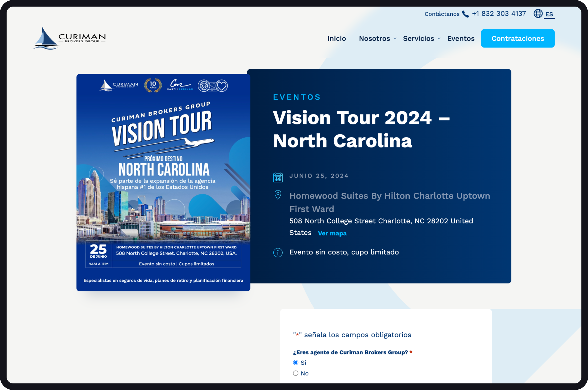588x390 pixels.
Task: Open the Vision Tour event poster image
Action: coord(163,182)
